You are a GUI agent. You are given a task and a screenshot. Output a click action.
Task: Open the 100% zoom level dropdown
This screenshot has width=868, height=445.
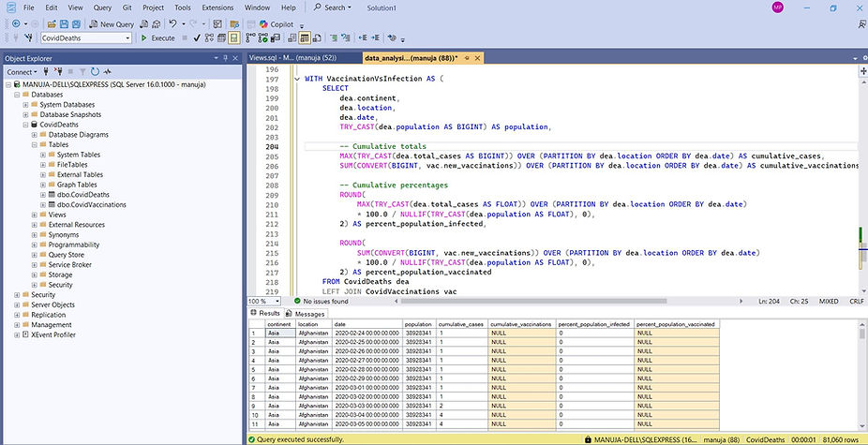(278, 301)
